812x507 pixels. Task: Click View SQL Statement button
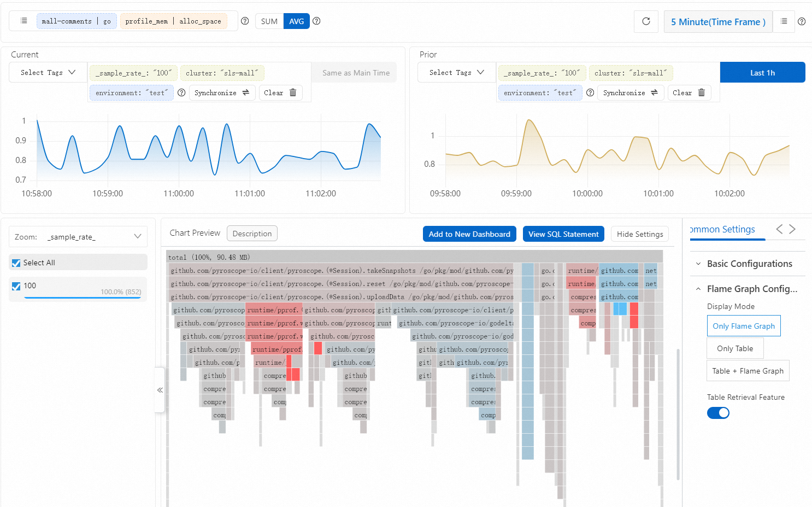pos(563,234)
